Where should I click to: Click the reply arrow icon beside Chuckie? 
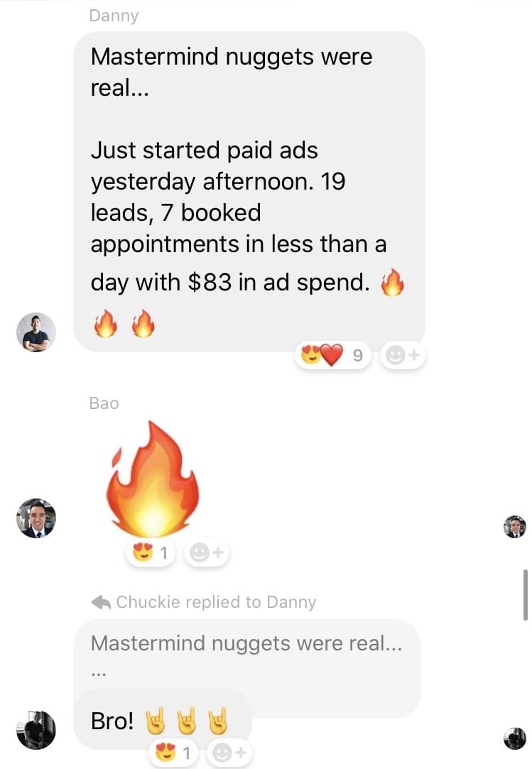(x=101, y=601)
